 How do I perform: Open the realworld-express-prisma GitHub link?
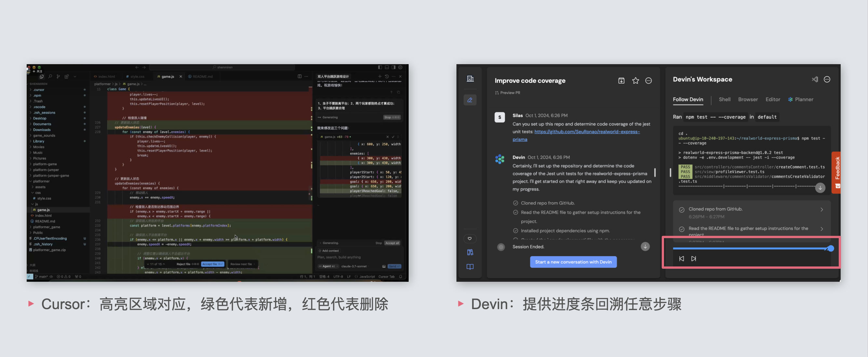(x=576, y=135)
